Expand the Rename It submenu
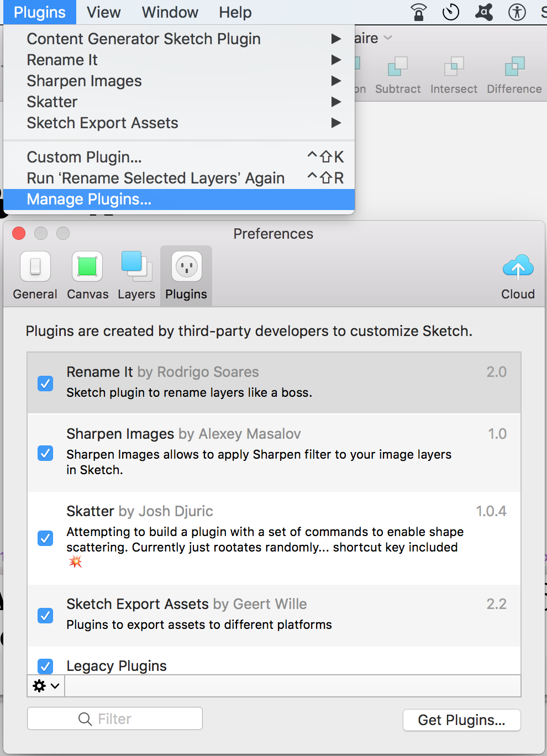The image size is (547, 756). click(x=179, y=60)
